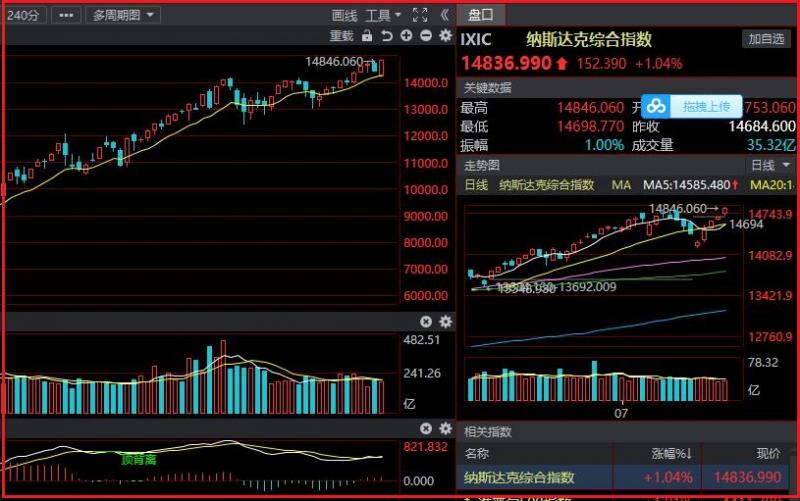Open main chart settings gear
This screenshot has height=501, width=800.
click(x=445, y=35)
